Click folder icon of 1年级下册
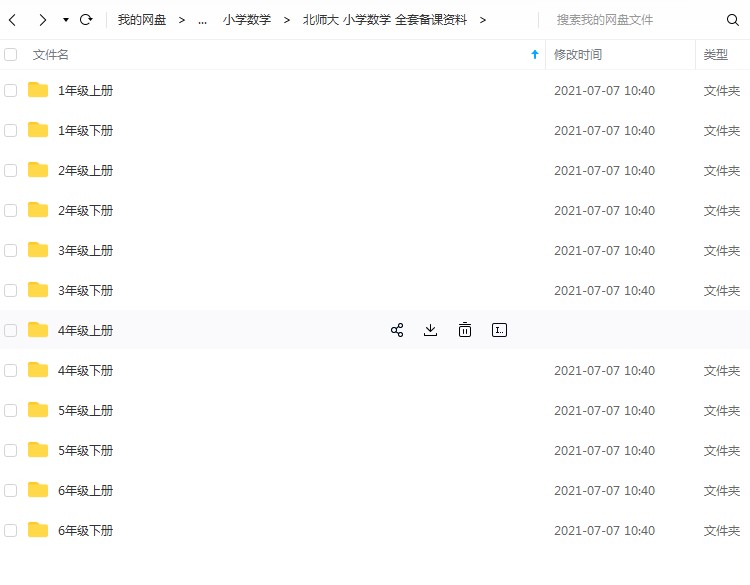The height and width of the screenshot is (585, 750). (x=38, y=130)
